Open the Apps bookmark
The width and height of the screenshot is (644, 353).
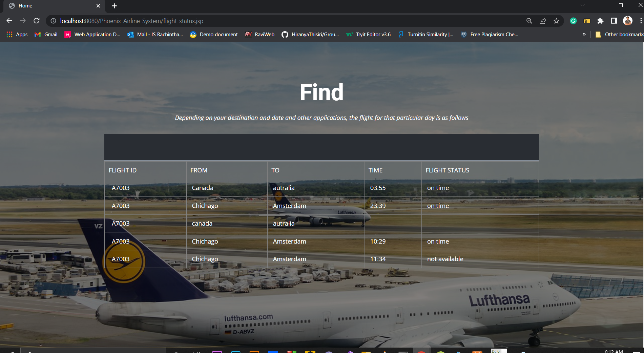click(x=17, y=34)
